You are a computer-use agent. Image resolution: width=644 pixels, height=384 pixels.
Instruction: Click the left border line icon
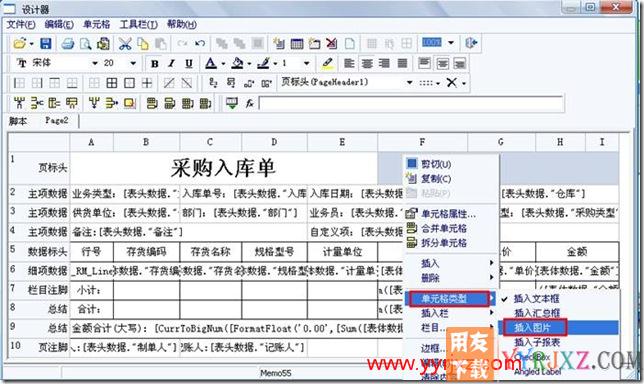(x=19, y=83)
